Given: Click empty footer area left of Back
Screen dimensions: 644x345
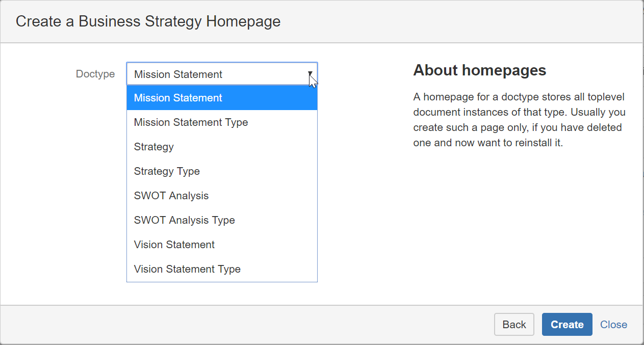Looking at the screenshot, I should [255, 325].
